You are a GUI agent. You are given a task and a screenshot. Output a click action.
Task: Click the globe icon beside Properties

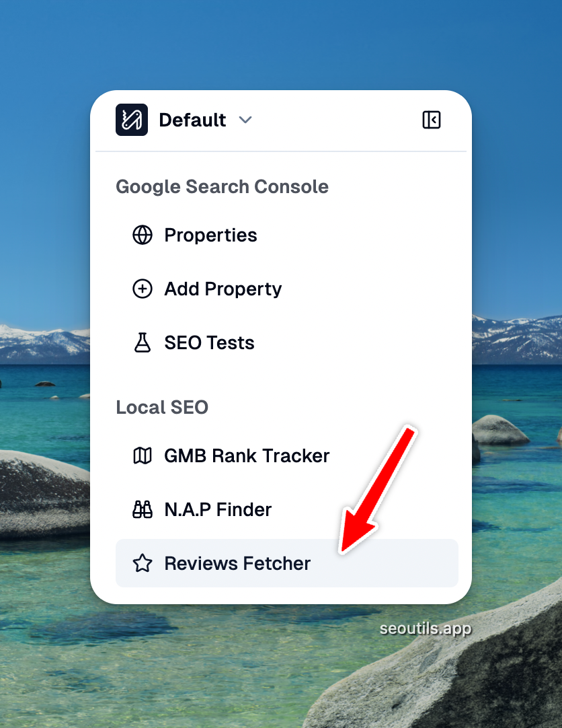point(143,235)
